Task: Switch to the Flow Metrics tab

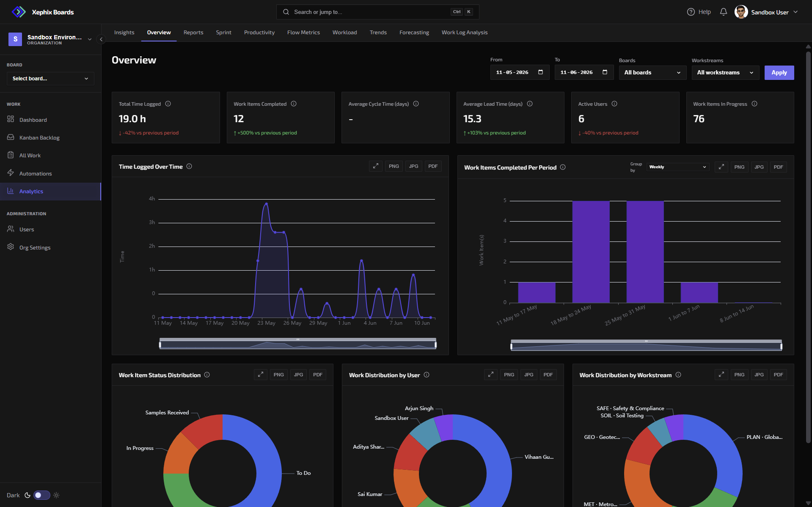Action: 303,33
